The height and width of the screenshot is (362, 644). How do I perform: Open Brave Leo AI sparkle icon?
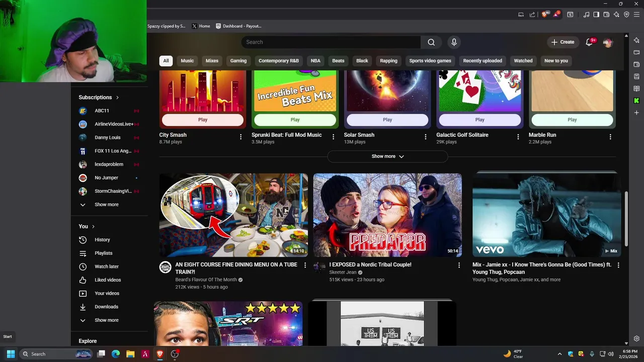pos(616,15)
